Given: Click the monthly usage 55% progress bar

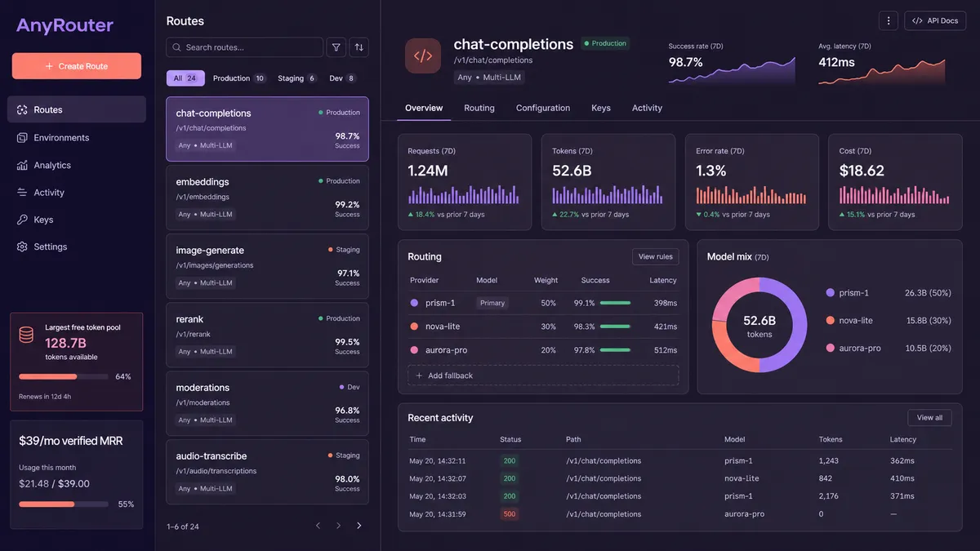Looking at the screenshot, I should 64,504.
